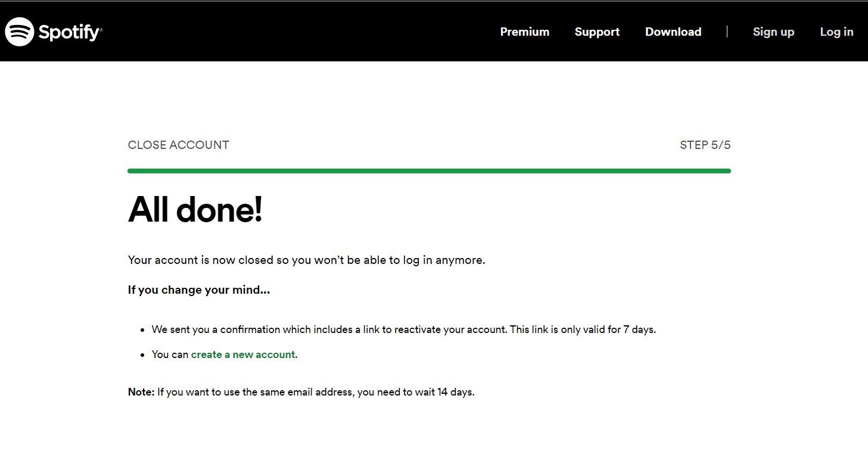This screenshot has width=868, height=451.
Task: Click the bold 'Note:' label
Action: click(141, 392)
